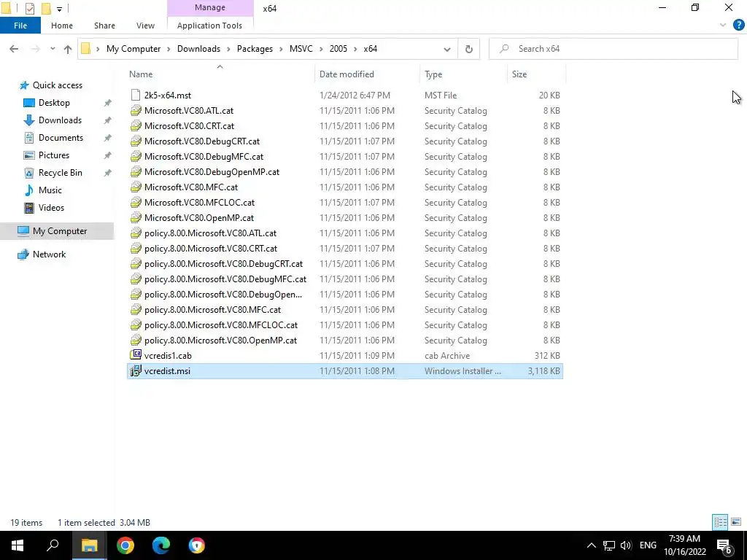747x560 pixels.
Task: Select the Microsoft.VC80.MFC.cat icon
Action: point(136,187)
